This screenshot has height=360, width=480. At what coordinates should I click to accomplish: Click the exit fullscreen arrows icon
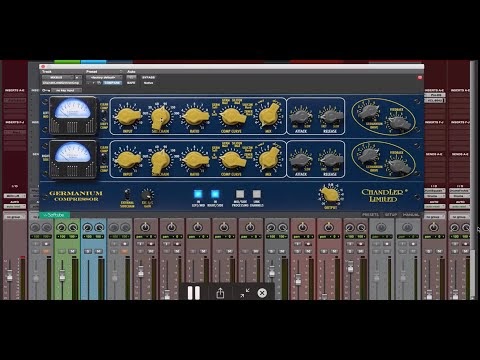244,293
